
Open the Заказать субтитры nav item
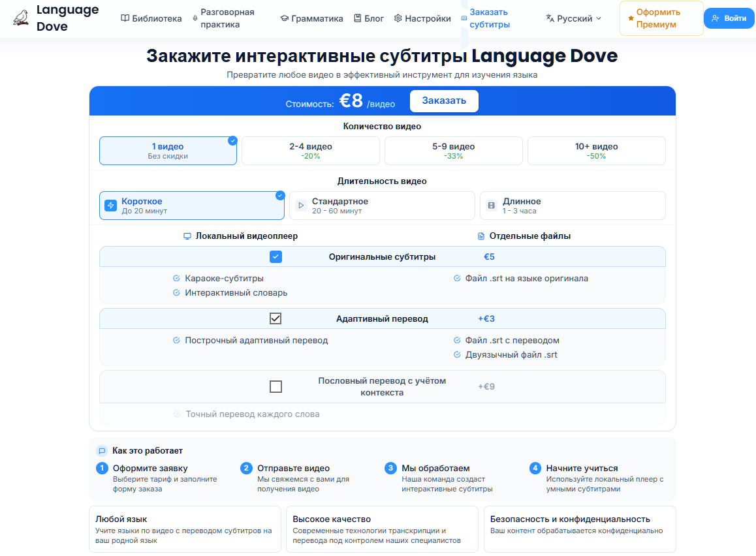point(490,18)
